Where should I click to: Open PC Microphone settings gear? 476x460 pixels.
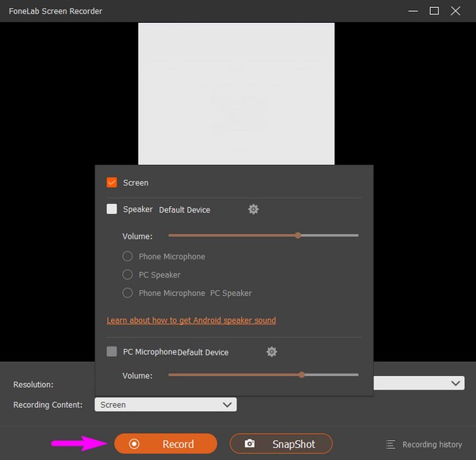(271, 351)
